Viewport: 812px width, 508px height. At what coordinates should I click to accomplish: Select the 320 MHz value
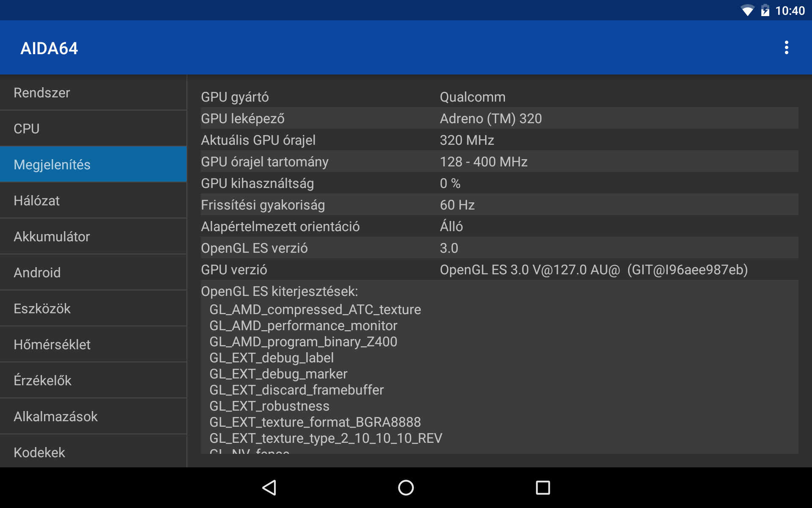(467, 140)
